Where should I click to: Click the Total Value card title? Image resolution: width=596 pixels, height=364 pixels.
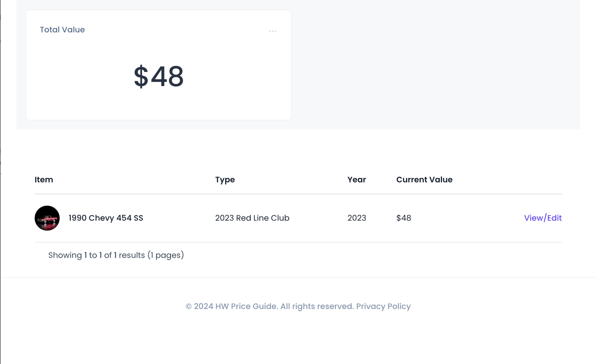[x=62, y=30]
